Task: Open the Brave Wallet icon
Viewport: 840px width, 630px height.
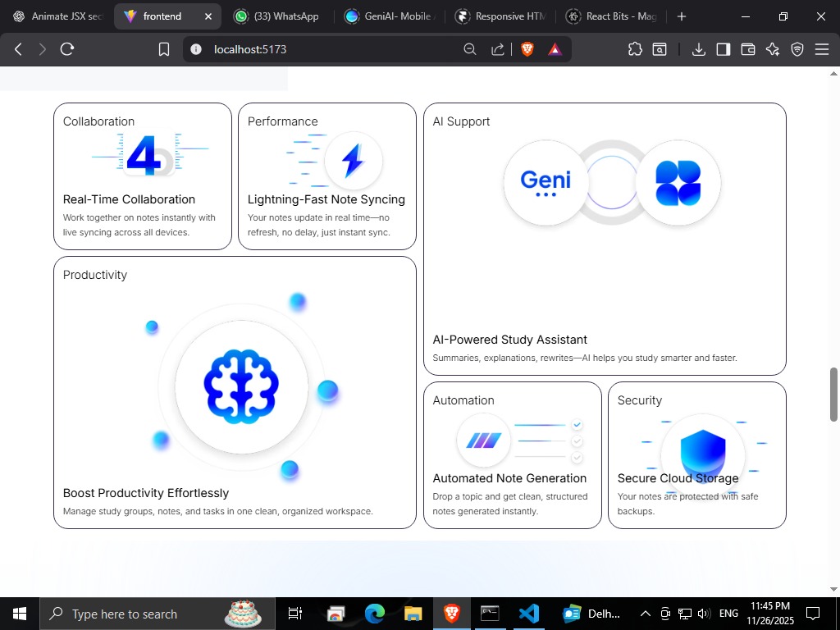Action: [x=747, y=49]
